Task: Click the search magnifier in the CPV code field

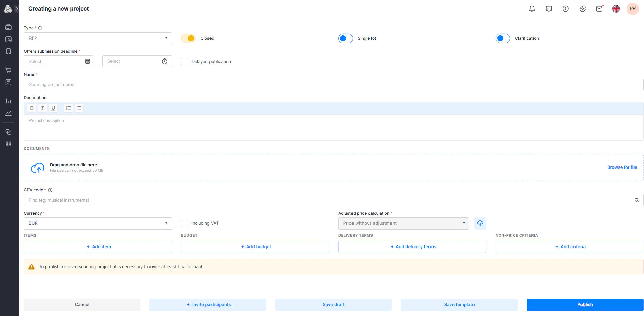Action: pos(636,200)
